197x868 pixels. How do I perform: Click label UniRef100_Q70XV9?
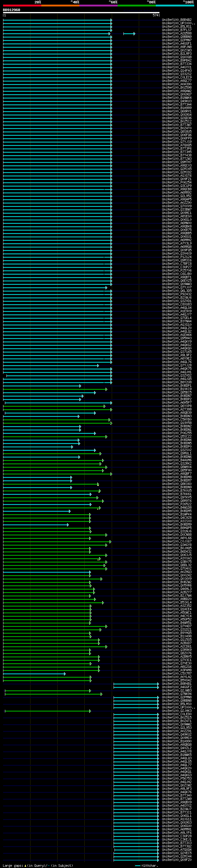(x=177, y=206)
